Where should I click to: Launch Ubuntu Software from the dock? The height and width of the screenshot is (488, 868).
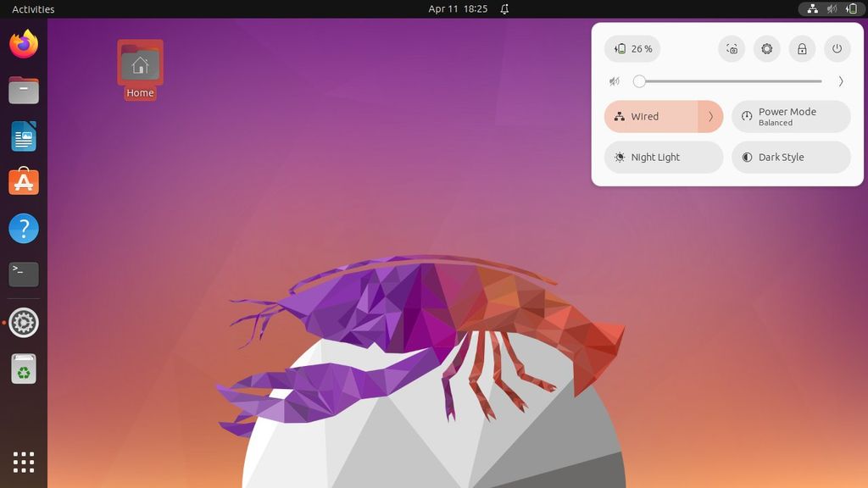pos(23,181)
